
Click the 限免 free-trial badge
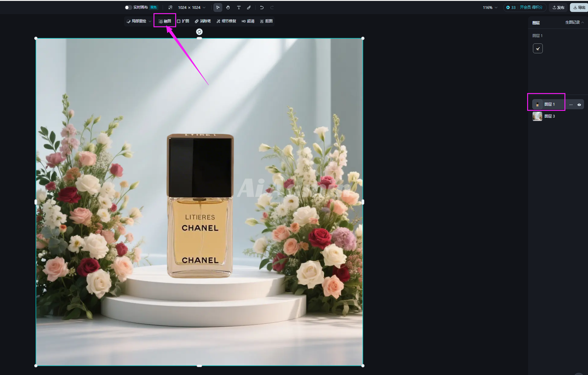(153, 7)
